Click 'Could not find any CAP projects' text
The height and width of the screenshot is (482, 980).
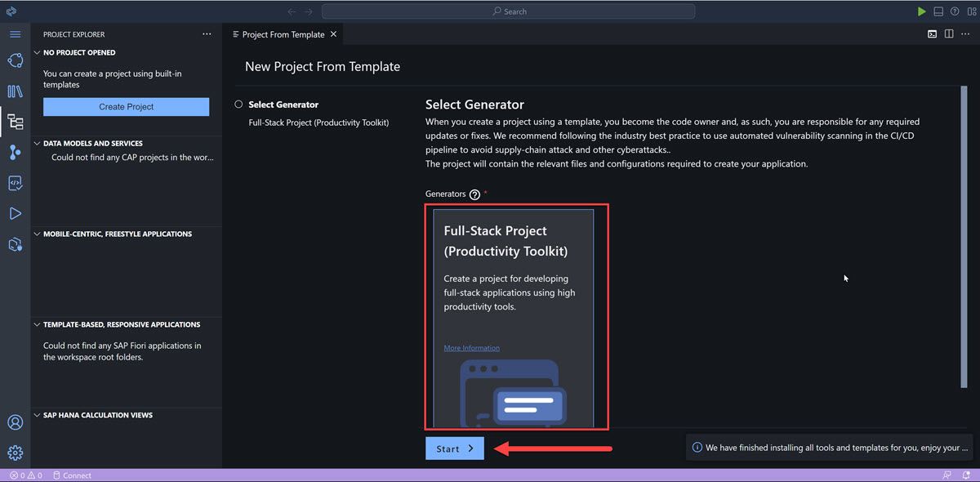(132, 158)
